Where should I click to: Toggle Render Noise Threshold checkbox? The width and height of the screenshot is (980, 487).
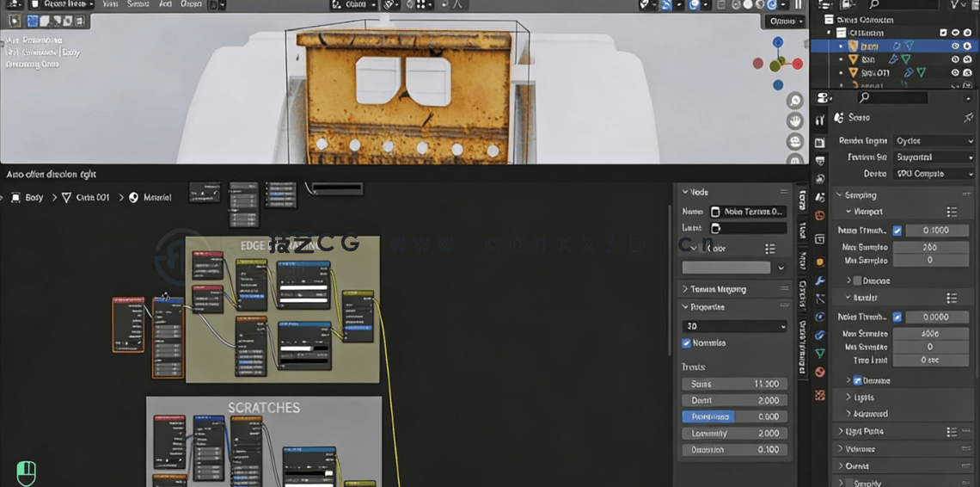click(897, 317)
